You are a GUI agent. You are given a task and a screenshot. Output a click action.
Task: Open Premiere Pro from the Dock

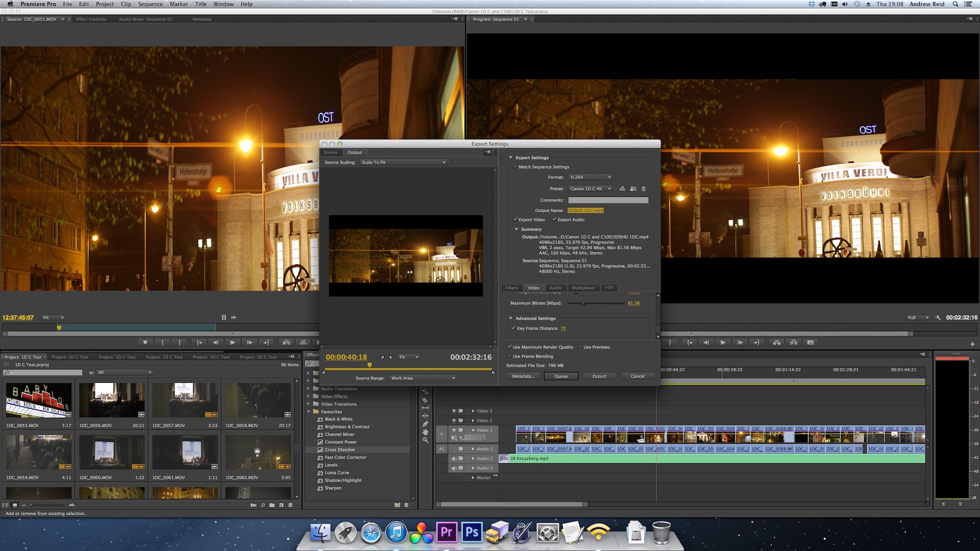coord(447,533)
